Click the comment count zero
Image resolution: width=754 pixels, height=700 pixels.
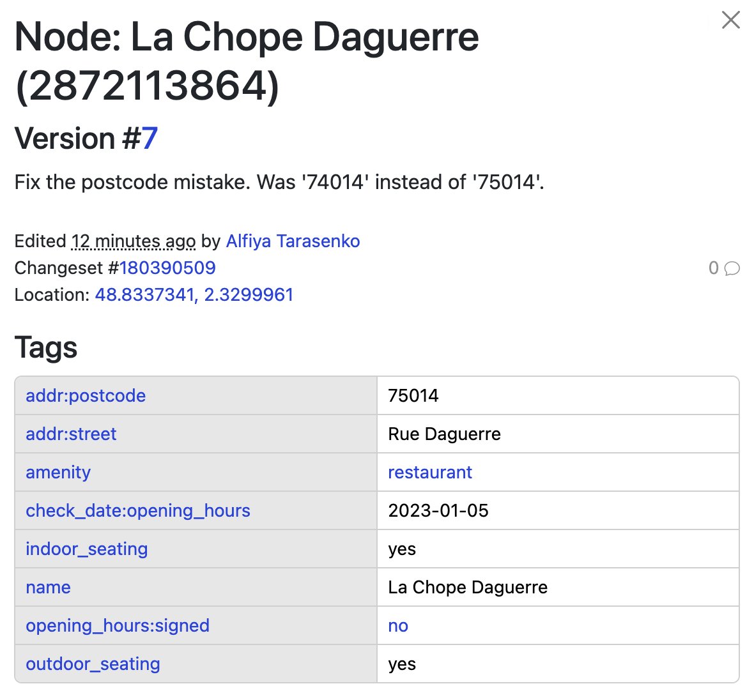[715, 268]
